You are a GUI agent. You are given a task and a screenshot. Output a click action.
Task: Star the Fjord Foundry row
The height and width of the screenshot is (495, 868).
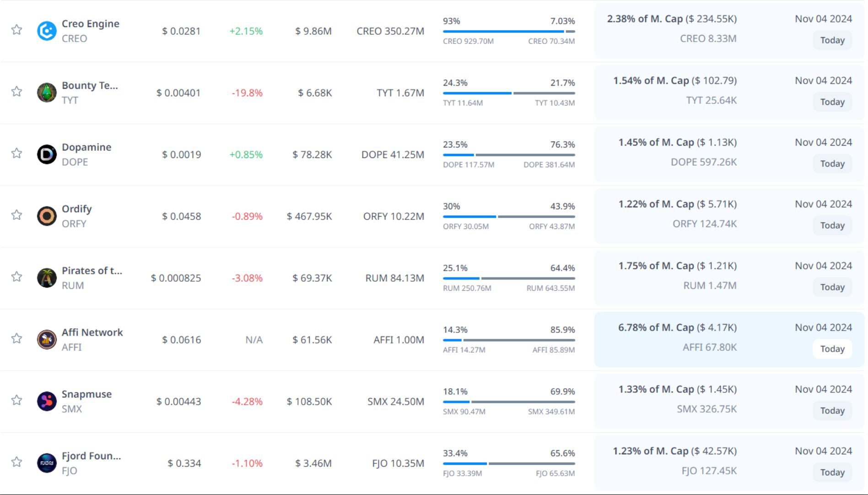tap(17, 462)
